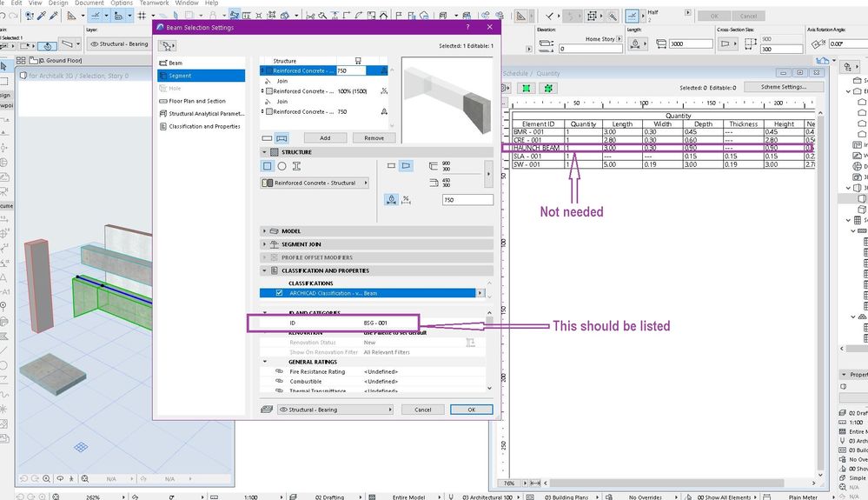Click the help question mark in dialog title bar

[x=467, y=27]
